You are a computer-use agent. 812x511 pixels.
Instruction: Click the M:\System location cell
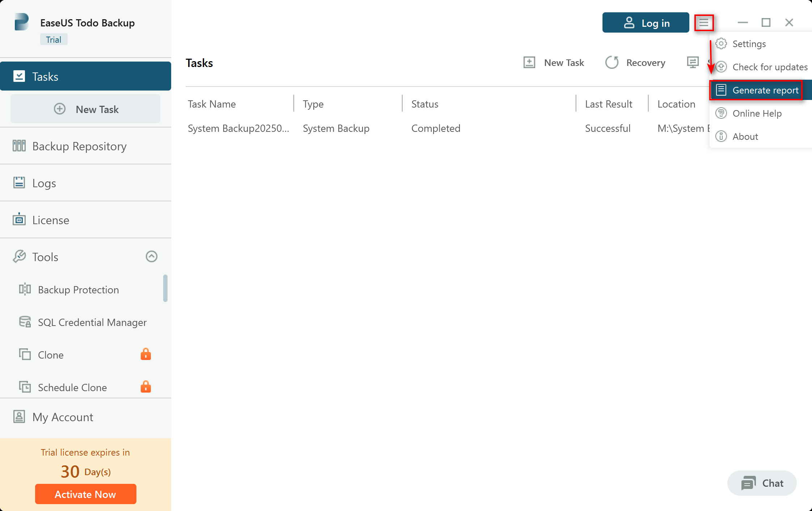(x=684, y=128)
